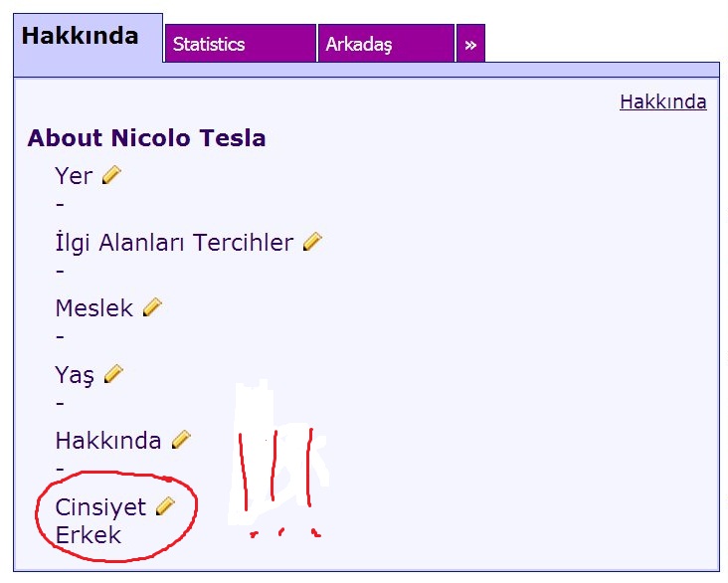Click the Meslek label text
The image size is (728, 583).
(x=94, y=308)
